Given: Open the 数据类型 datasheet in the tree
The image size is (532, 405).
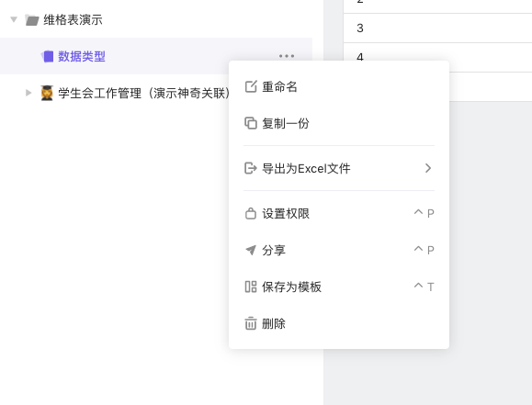Looking at the screenshot, I should click(x=82, y=56).
